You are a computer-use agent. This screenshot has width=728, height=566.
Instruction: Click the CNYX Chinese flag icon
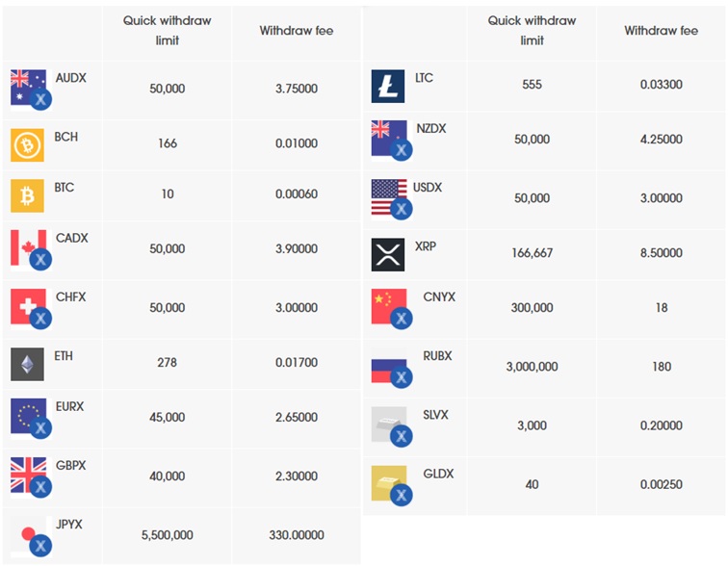[391, 309]
